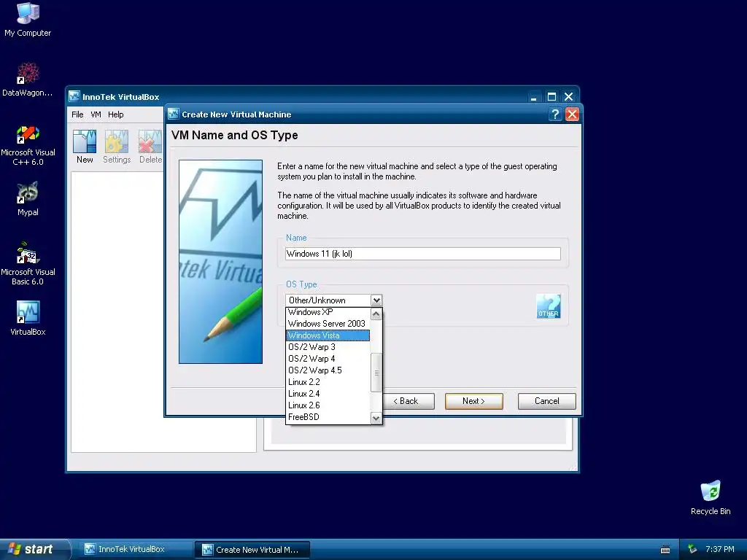Select OS/2 Warp 3 option
The image size is (747, 560).
click(328, 347)
